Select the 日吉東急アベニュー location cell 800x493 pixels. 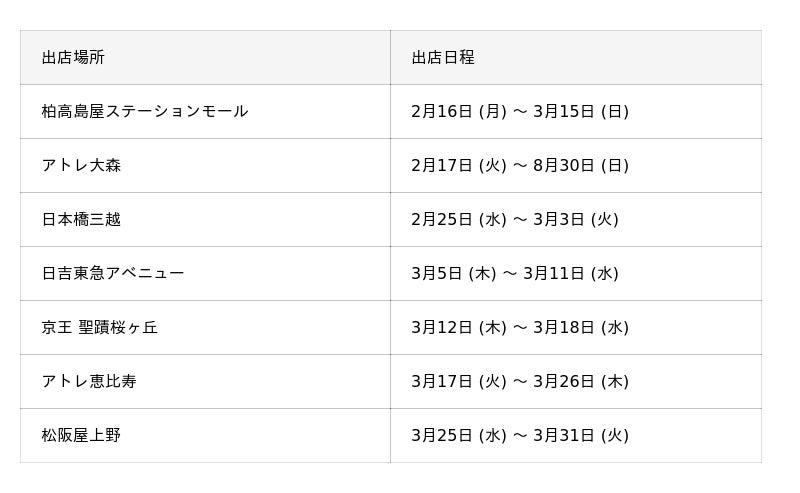113,274
